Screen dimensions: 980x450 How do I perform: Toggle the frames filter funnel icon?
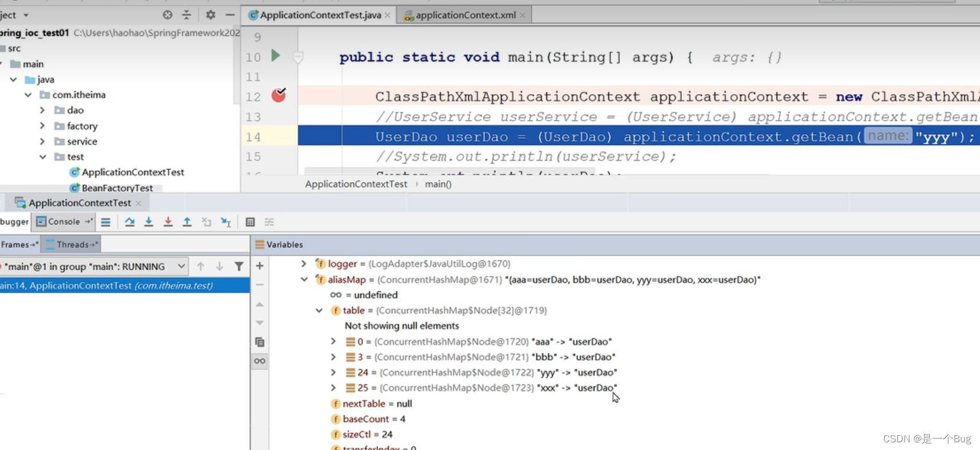coord(239,266)
